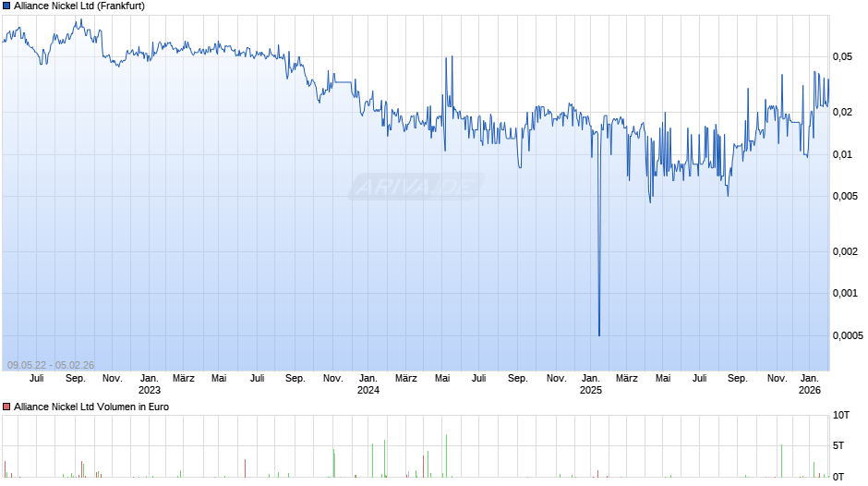Click the blue Alliance Nickel legend swatch

[x=6, y=6]
